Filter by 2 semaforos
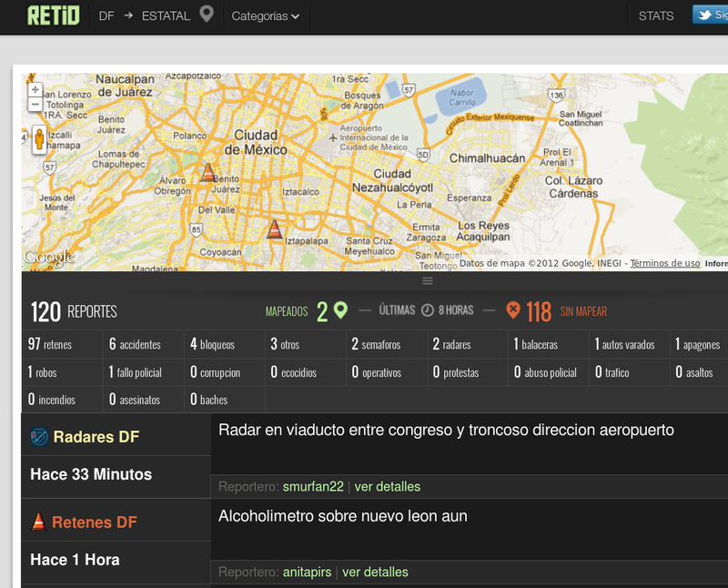Screen dimensions: 728x588 click(x=387, y=344)
